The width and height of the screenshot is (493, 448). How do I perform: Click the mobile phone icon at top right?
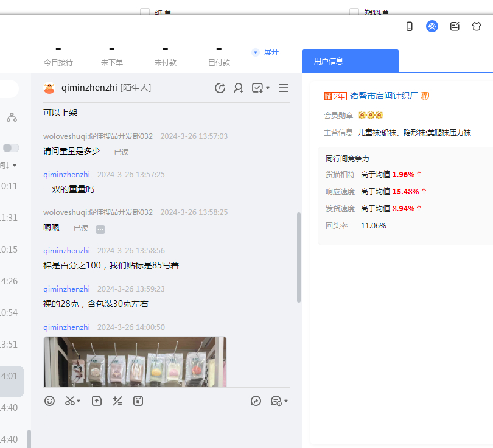[x=410, y=26]
